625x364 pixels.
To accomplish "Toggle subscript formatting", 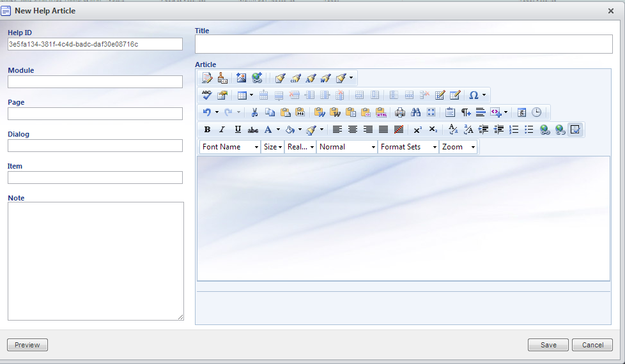I will [433, 130].
